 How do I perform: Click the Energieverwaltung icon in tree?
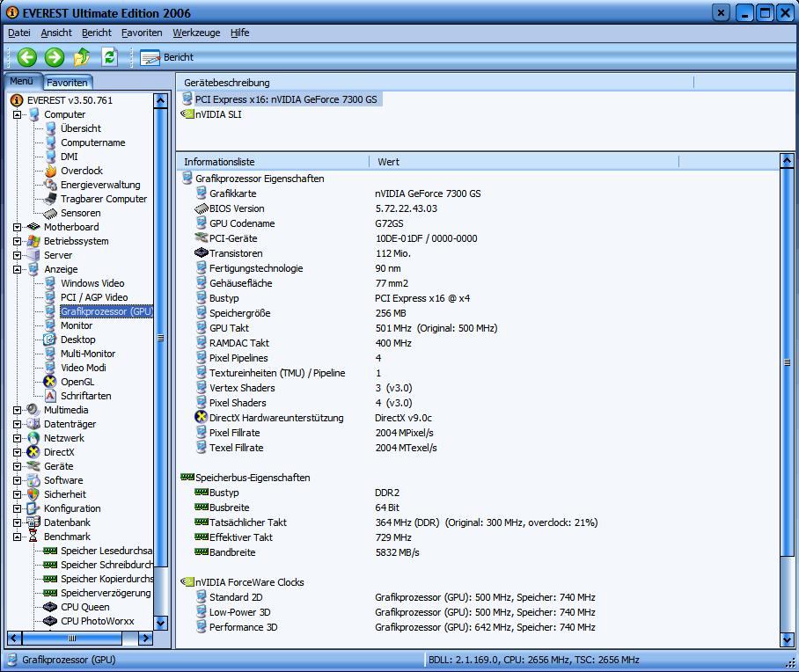click(51, 185)
